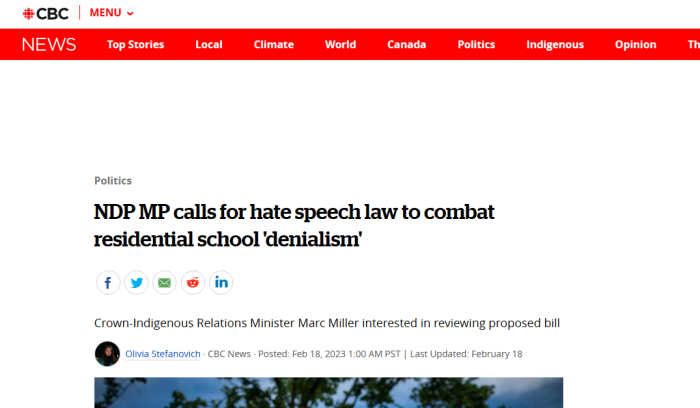Open Politics nav tab
This screenshot has height=408, width=700.
click(x=476, y=45)
